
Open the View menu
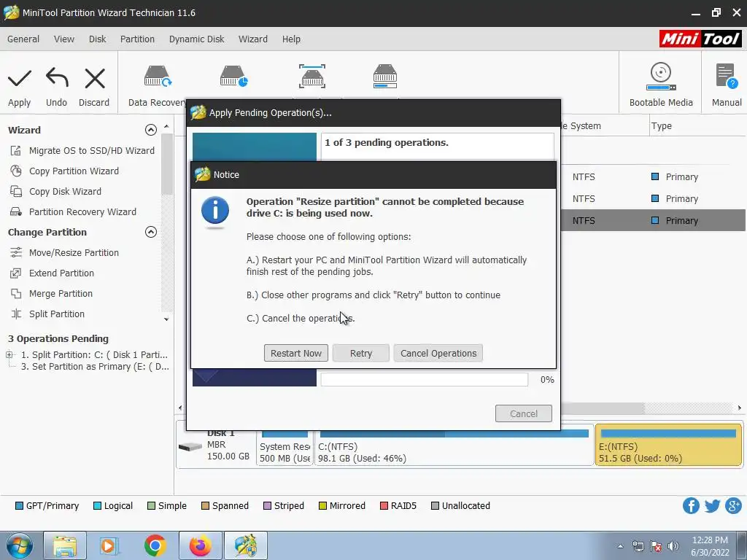(x=64, y=39)
